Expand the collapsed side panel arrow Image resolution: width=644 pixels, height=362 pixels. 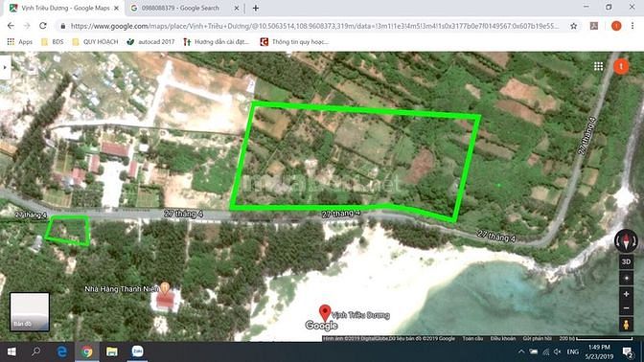5,67
